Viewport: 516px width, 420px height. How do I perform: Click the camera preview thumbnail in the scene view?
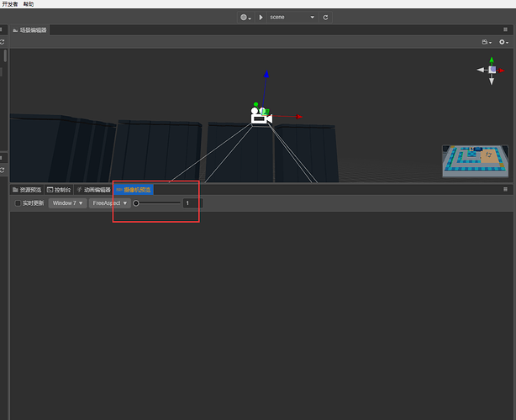[475, 161]
